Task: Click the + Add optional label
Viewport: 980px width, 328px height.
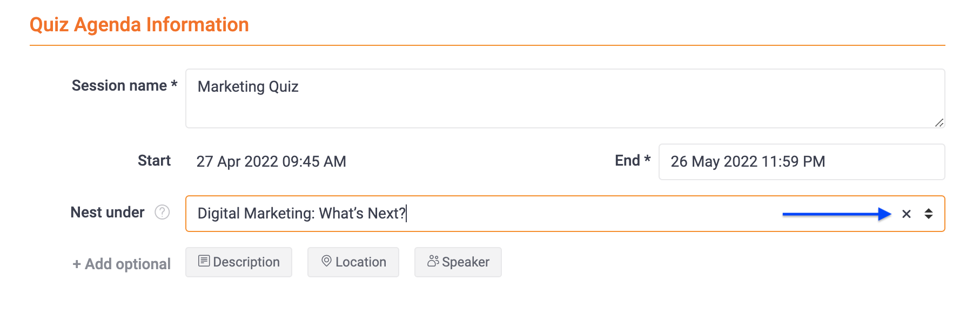Action: [x=122, y=264]
